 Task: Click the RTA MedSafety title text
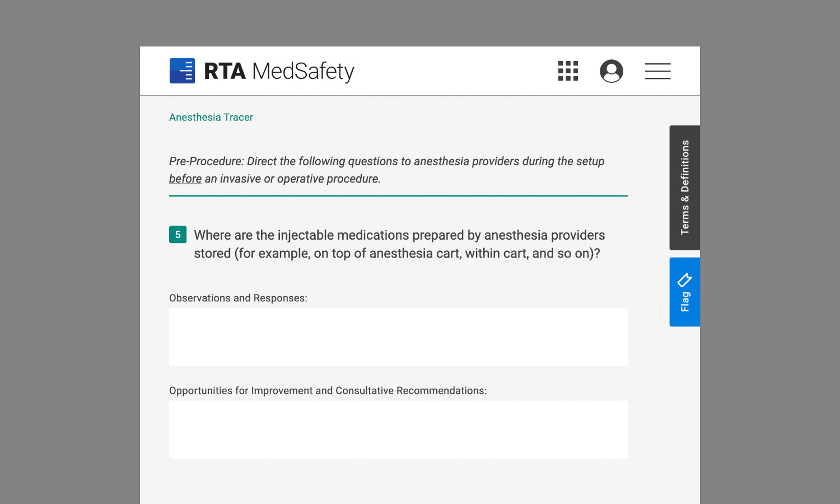pyautogui.click(x=279, y=71)
